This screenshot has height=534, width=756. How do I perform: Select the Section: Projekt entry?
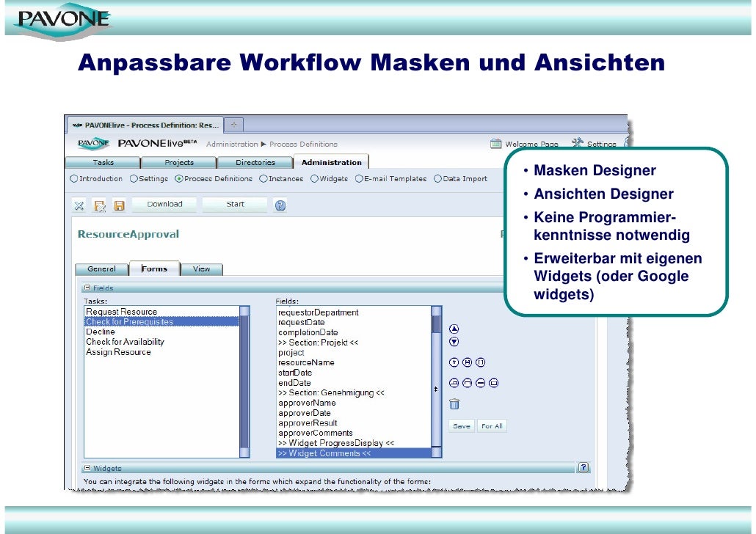[x=354, y=343]
